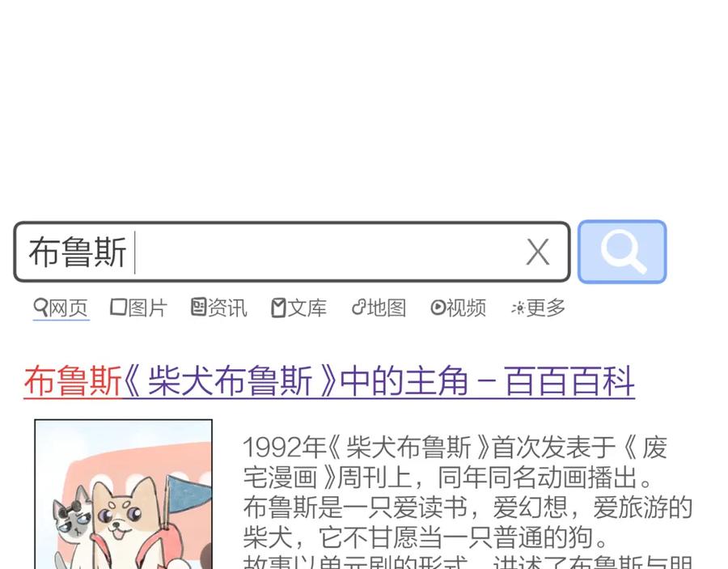728x569 pixels.
Task: Open the 柴犬布鲁斯 百百百科 result link
Action: click(329, 381)
